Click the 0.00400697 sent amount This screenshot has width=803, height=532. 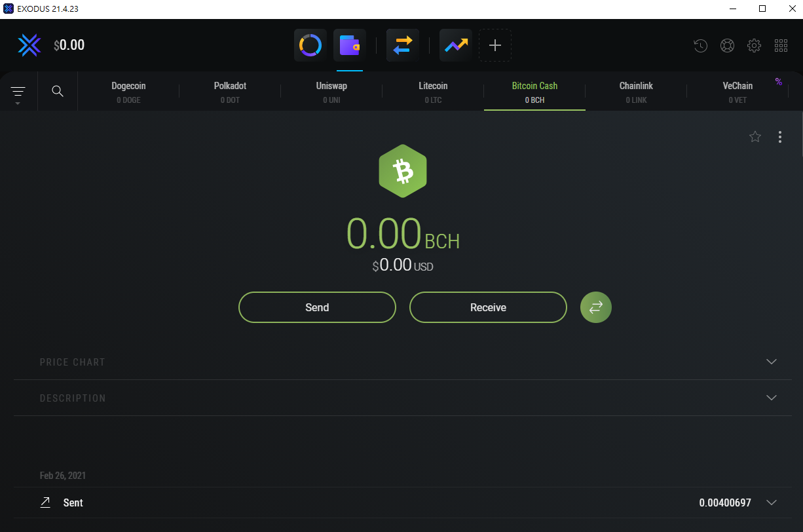(725, 503)
